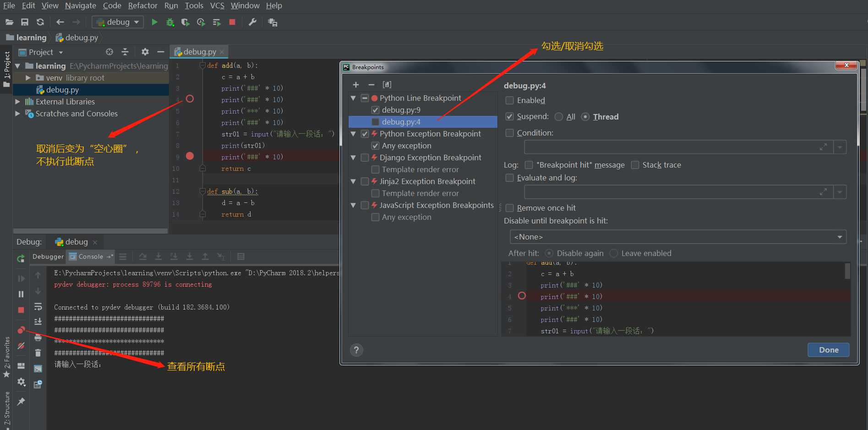868x430 pixels.
Task: Enable the Condition checkbox
Action: click(x=509, y=133)
